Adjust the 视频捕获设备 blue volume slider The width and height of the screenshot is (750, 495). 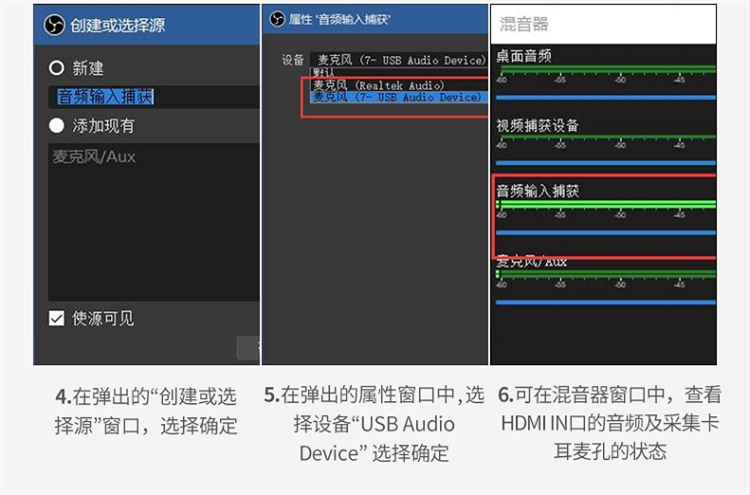pyautogui.click(x=606, y=163)
